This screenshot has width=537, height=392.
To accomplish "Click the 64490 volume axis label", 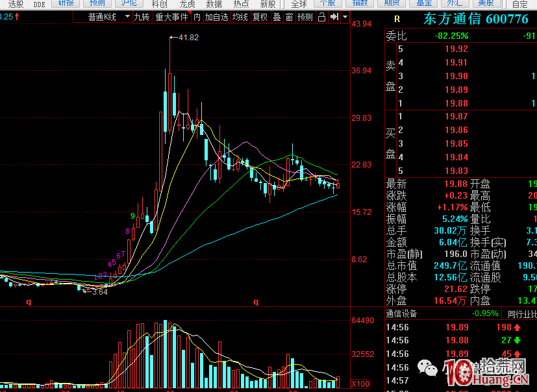I will pyautogui.click(x=363, y=321).
